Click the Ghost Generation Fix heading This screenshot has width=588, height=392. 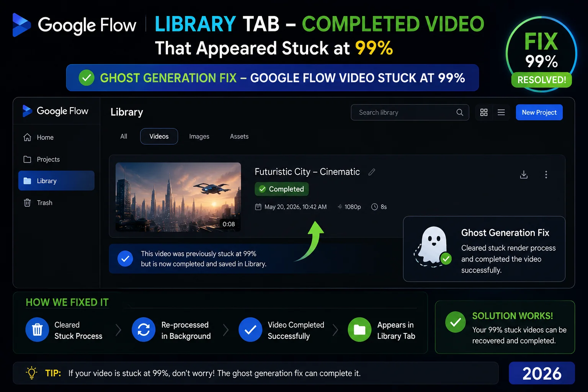[505, 233]
